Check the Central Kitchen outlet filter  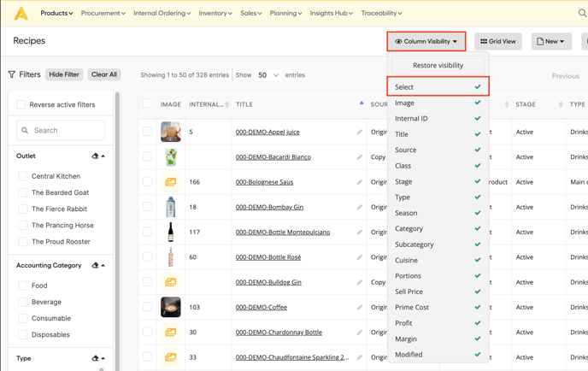(23, 176)
